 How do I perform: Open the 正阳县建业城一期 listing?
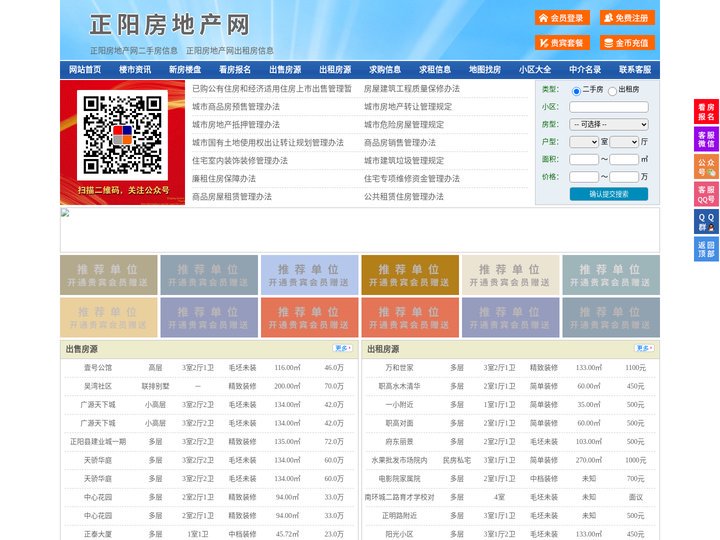(x=98, y=442)
